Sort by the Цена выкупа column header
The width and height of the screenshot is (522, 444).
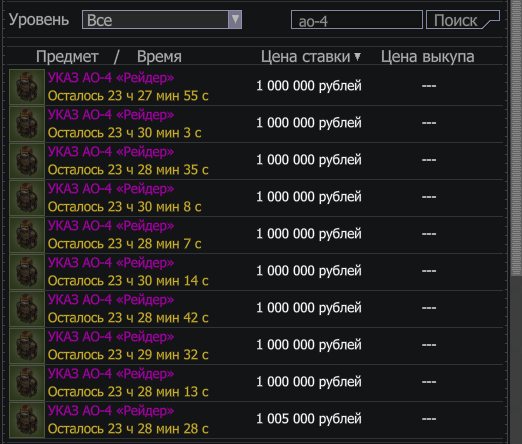(427, 57)
